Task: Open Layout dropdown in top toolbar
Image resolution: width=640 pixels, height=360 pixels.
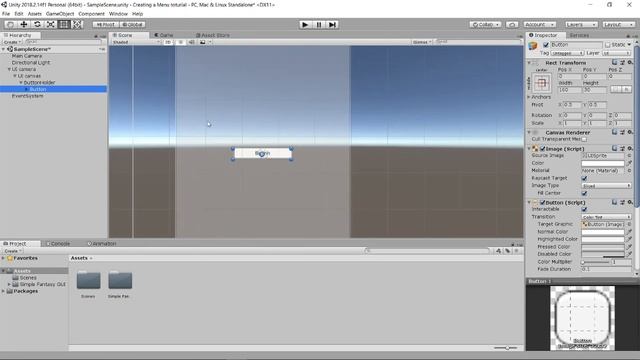Action: [618, 24]
